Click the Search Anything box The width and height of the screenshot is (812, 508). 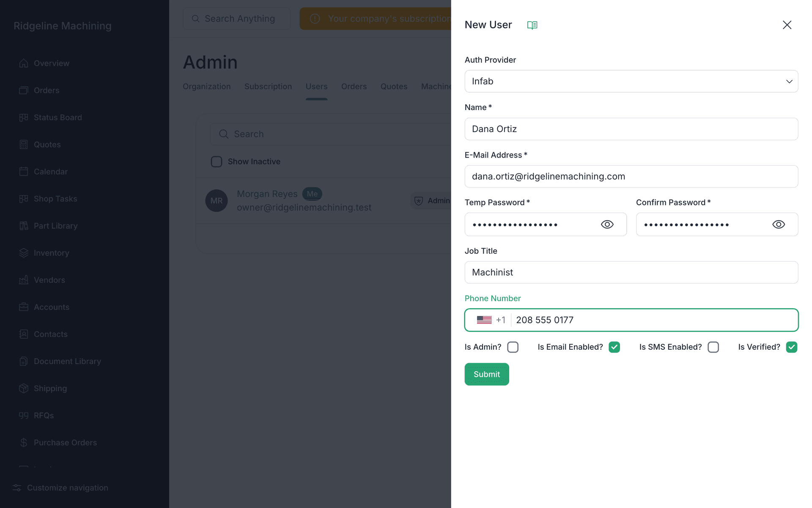click(236, 19)
